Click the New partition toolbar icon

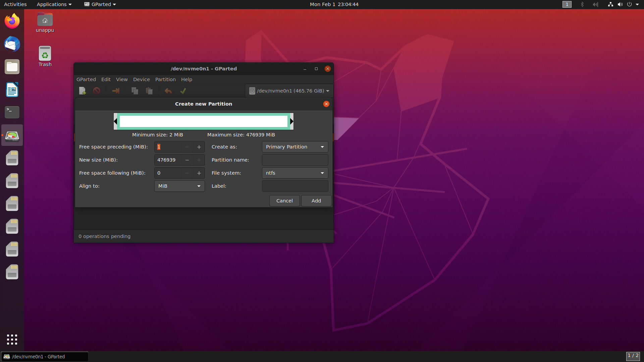click(x=82, y=91)
